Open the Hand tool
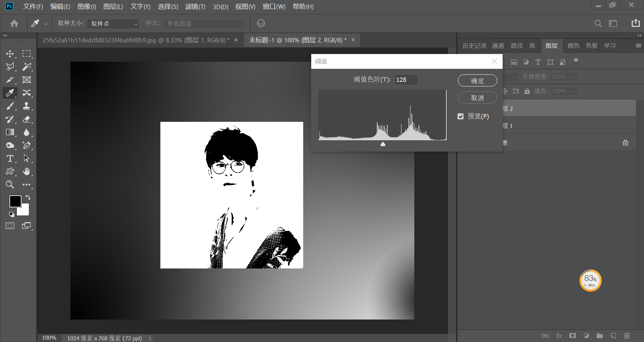Image resolution: width=644 pixels, height=342 pixels. 27,172
